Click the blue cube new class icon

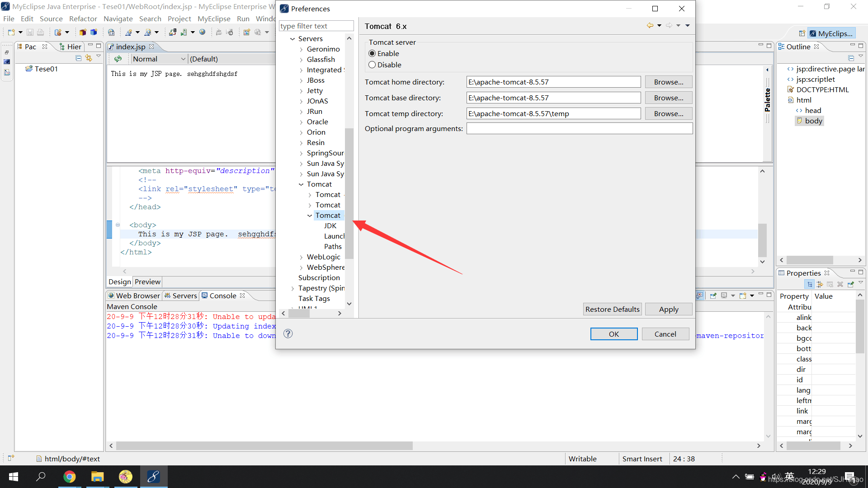pyautogui.click(x=94, y=32)
